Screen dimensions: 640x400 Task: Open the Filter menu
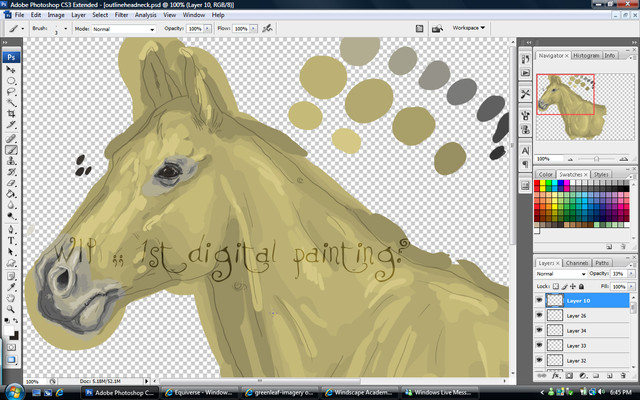point(121,16)
